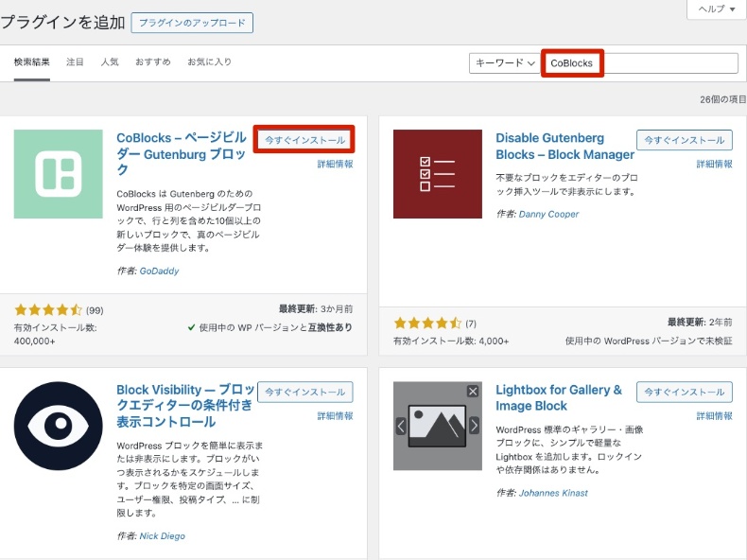This screenshot has width=747, height=560.
Task: Select the 注目 tab
Action: pyautogui.click(x=75, y=61)
